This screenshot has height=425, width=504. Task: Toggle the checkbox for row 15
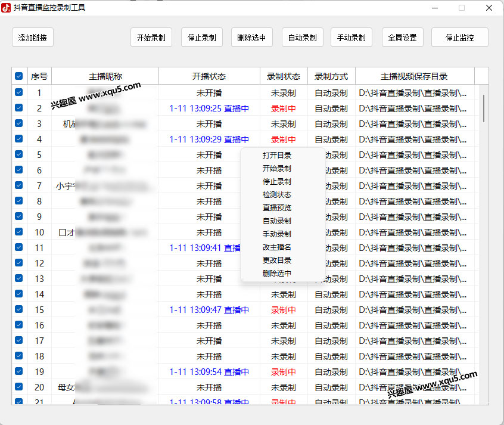19,309
